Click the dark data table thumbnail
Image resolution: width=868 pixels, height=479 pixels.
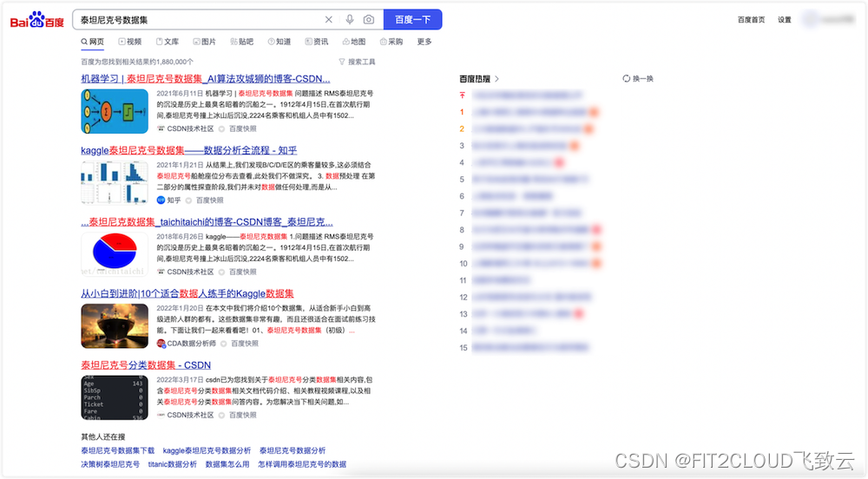[115, 397]
